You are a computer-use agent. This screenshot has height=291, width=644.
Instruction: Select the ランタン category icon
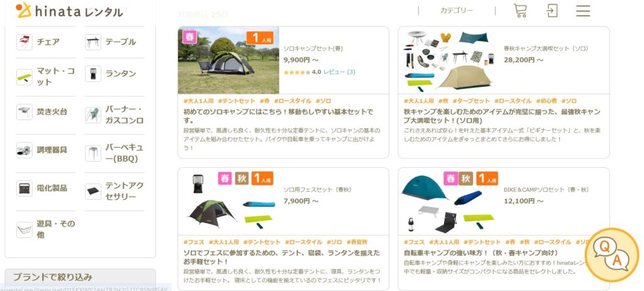point(93,74)
